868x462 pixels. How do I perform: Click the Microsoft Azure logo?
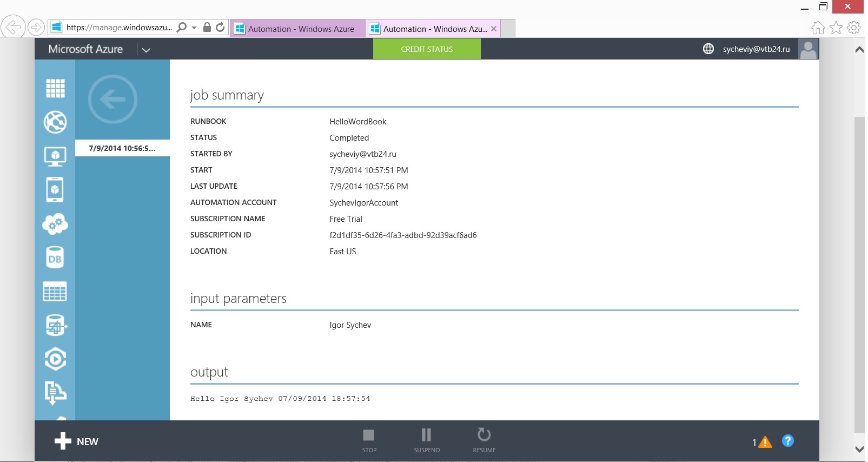pyautogui.click(x=85, y=49)
